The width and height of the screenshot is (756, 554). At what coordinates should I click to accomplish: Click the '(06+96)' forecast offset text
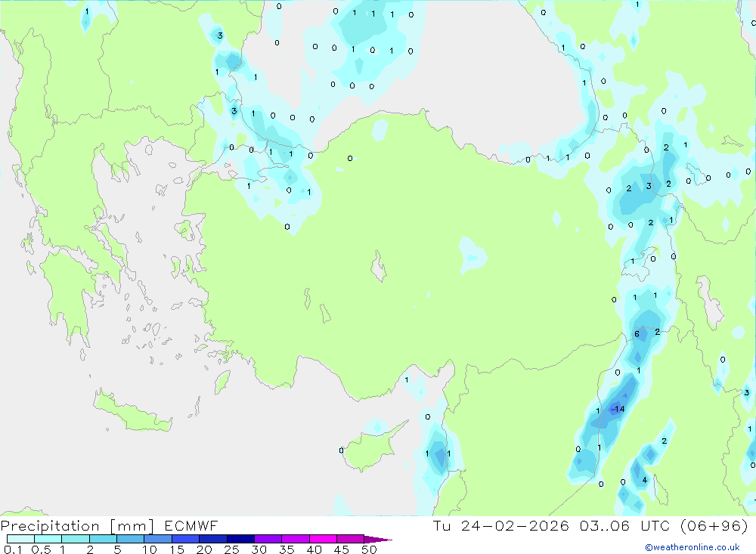[714, 525]
